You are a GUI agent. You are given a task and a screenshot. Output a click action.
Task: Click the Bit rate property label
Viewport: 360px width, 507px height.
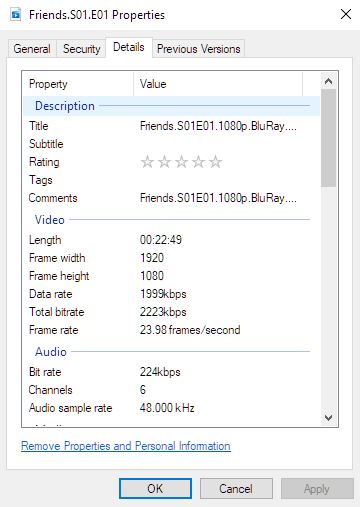click(x=45, y=372)
